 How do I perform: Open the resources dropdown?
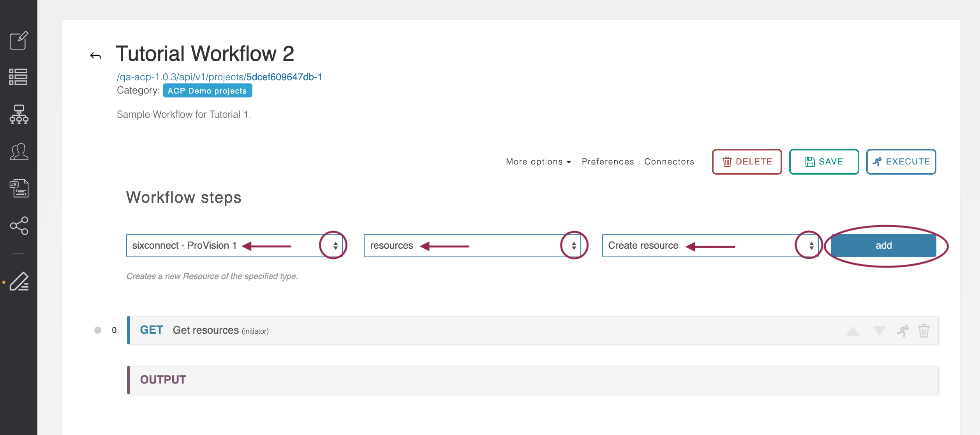(472, 246)
